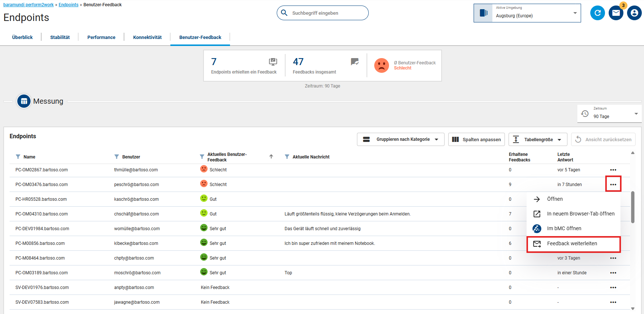Screen dimensions: 644x314
Task: Click the filter icon beside Name column
Action: click(18, 157)
